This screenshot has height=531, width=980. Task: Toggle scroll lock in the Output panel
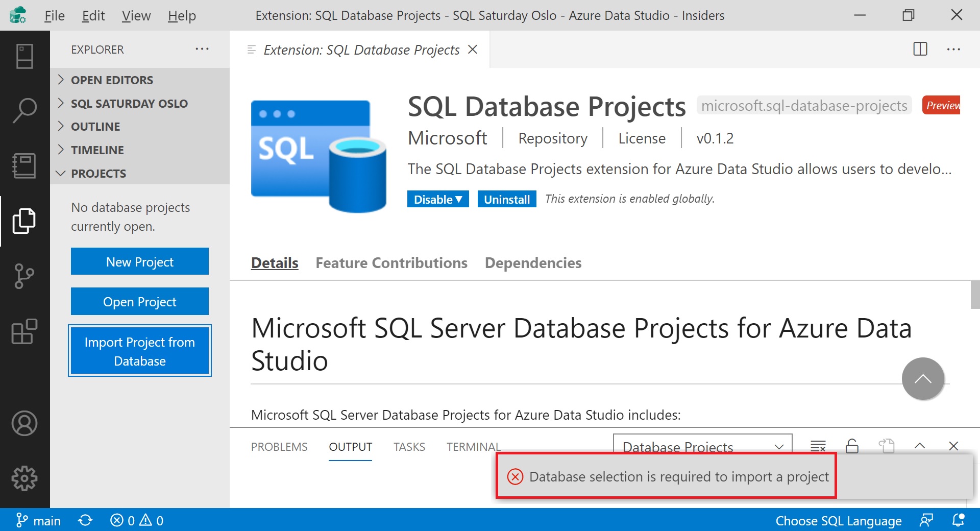click(852, 446)
